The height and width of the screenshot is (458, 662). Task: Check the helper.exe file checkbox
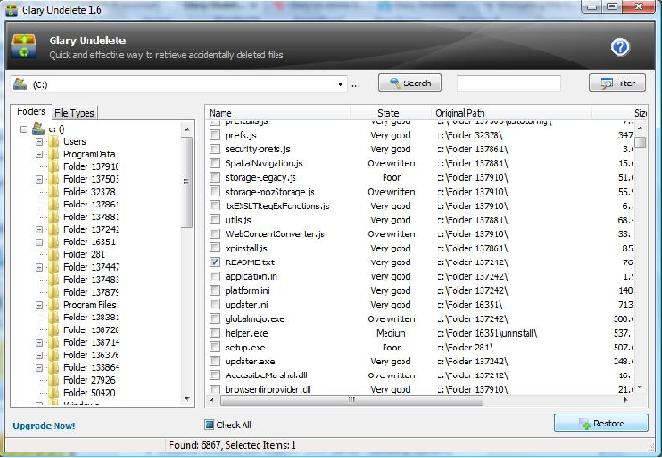pos(215,333)
